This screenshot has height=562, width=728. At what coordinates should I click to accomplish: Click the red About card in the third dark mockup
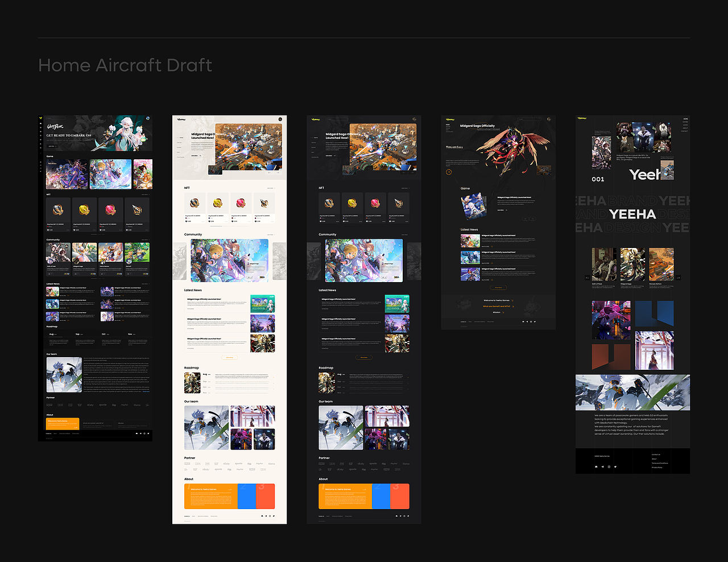tap(400, 496)
